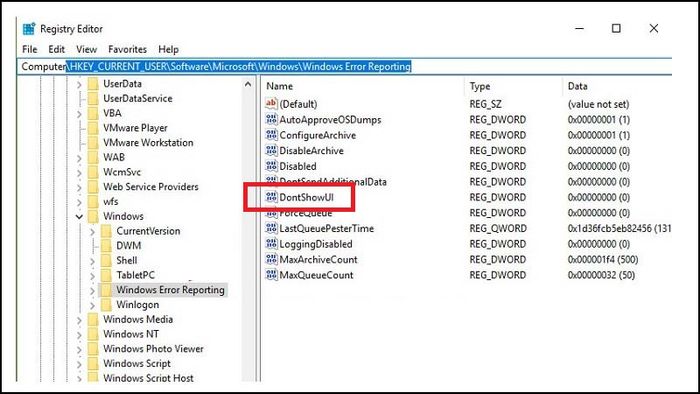This screenshot has height=394, width=700.
Task: Click the Windows Media folder icon
Action: point(93,319)
